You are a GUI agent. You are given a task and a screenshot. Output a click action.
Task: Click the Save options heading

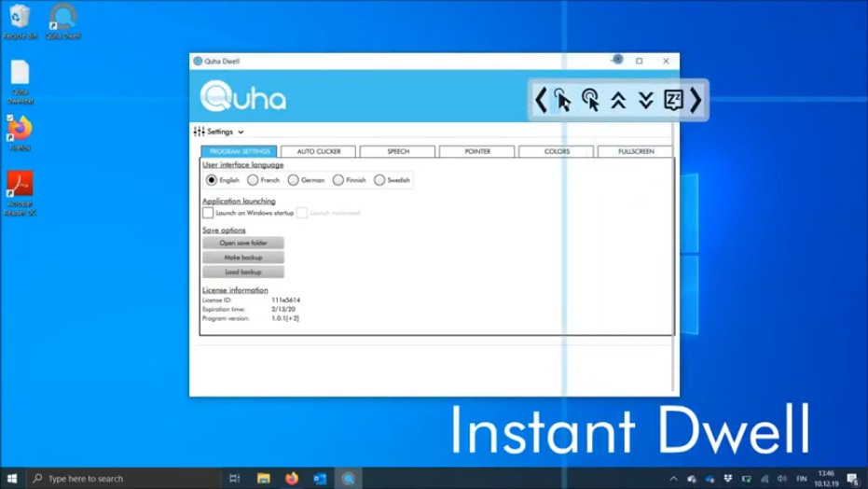pos(224,231)
